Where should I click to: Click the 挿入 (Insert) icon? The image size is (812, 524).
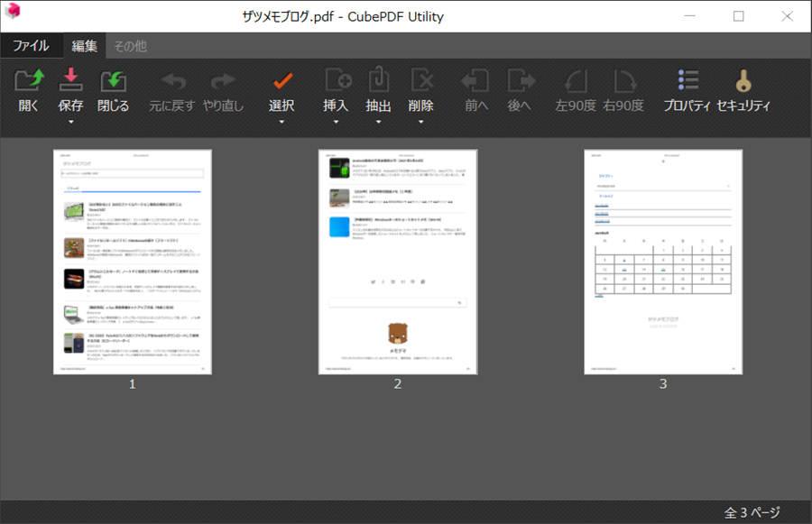point(337,82)
